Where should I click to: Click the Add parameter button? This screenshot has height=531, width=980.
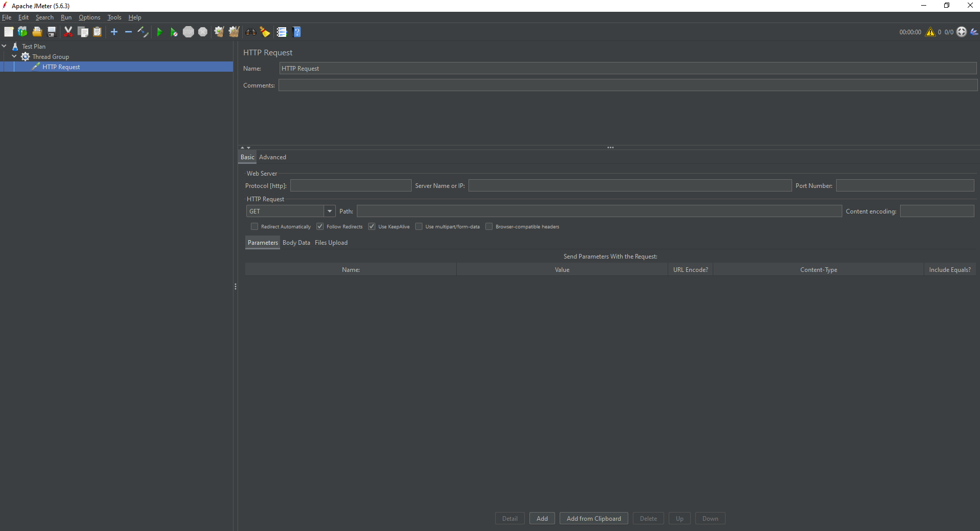pyautogui.click(x=542, y=519)
